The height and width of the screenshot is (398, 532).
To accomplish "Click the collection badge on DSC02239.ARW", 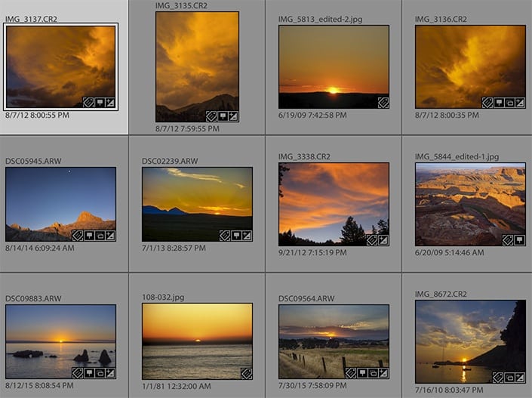I will pyautogui.click(x=235, y=236).
